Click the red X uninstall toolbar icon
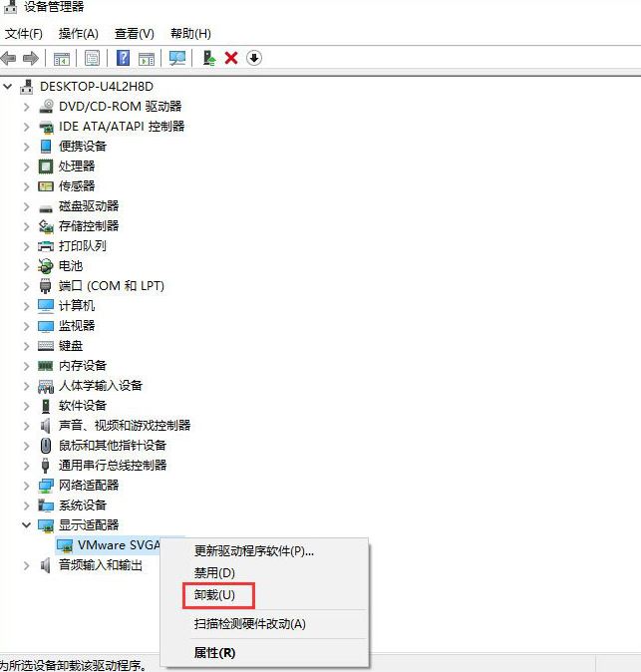This screenshot has height=672, width=641. 231,58
